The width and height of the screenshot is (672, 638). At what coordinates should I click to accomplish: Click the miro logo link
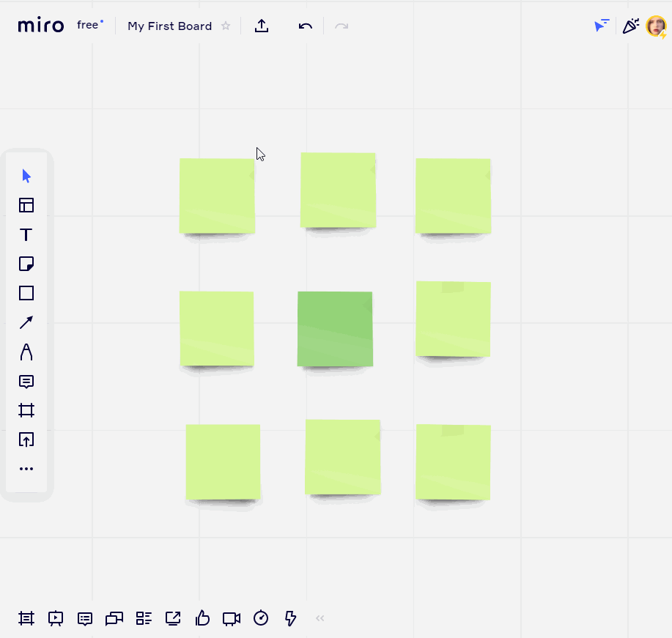(41, 26)
